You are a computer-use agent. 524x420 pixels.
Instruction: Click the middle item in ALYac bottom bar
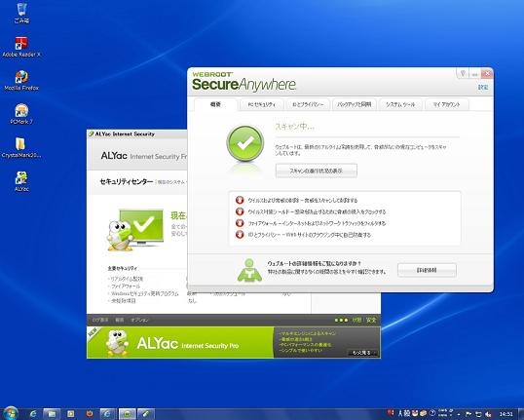(x=119, y=320)
